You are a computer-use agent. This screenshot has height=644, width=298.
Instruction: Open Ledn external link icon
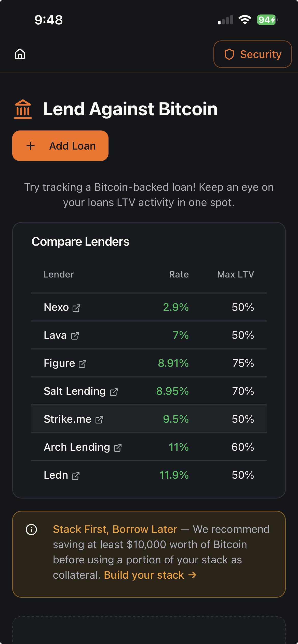76,476
